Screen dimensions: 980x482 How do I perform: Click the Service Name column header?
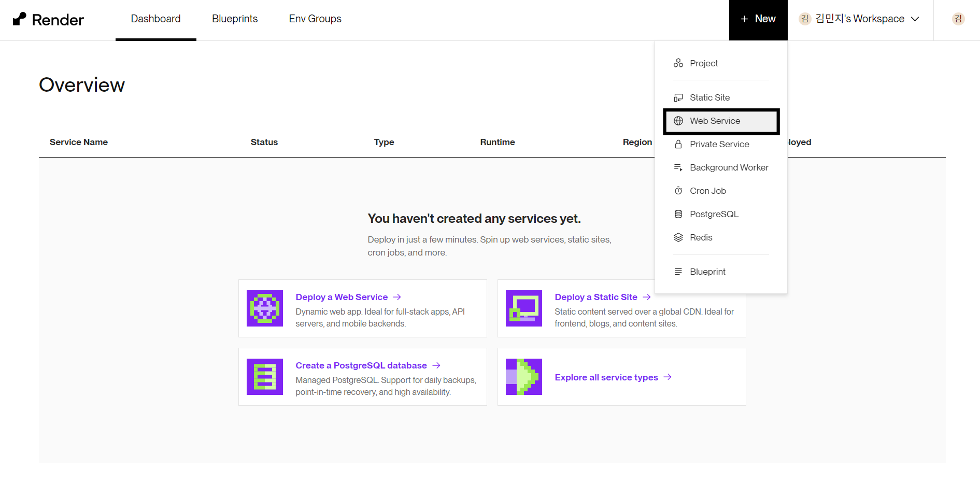[79, 142]
